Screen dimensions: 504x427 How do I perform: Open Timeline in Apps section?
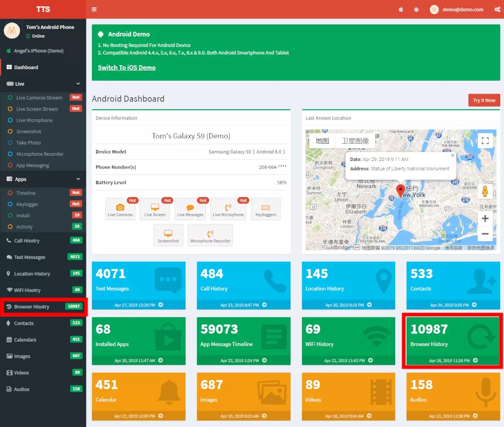(43, 193)
